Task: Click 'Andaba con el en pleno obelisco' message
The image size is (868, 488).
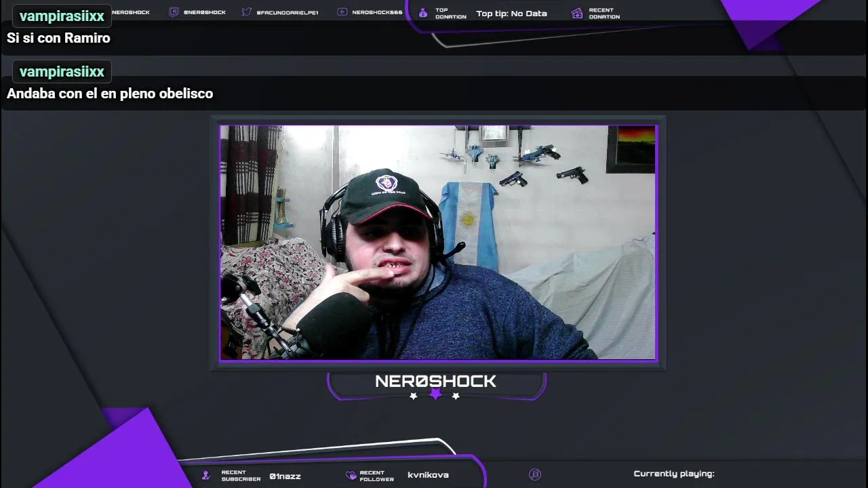Action: [x=110, y=94]
